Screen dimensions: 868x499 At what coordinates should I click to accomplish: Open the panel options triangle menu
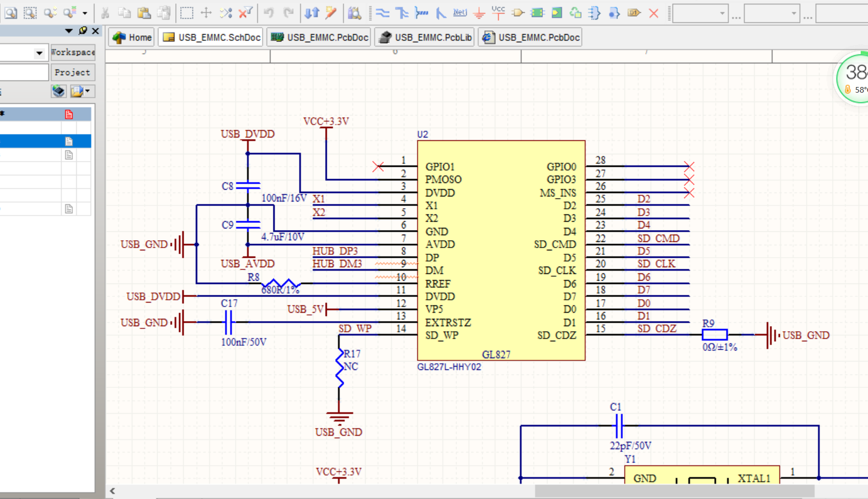point(68,31)
